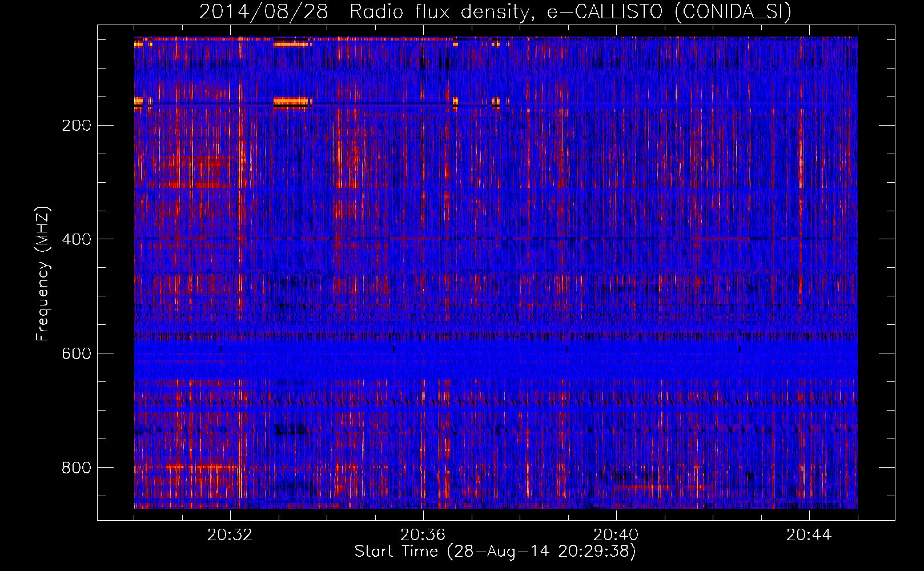Image resolution: width=924 pixels, height=571 pixels.
Task: Click the 600 frequency tick label
Action: coord(77,353)
